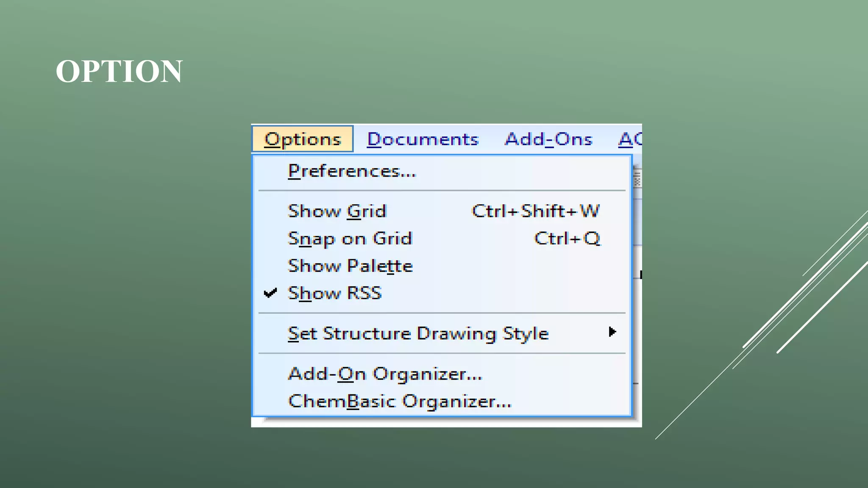Open the Add-Ons menu
Screen dimensions: 868x488
pos(548,139)
